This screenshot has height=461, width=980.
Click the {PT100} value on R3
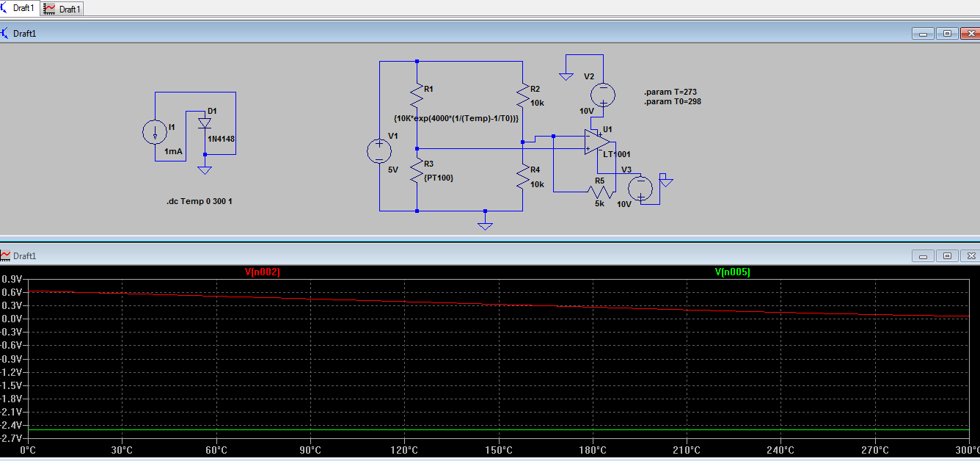(x=439, y=177)
